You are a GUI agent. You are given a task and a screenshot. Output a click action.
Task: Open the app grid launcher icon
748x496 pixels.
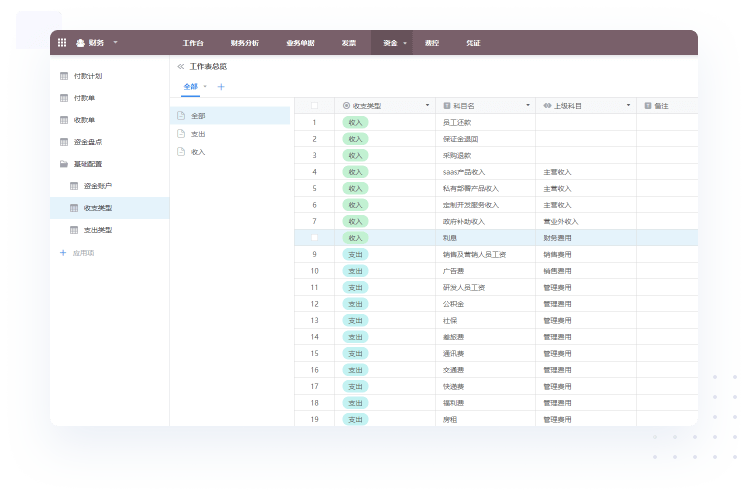click(x=62, y=42)
